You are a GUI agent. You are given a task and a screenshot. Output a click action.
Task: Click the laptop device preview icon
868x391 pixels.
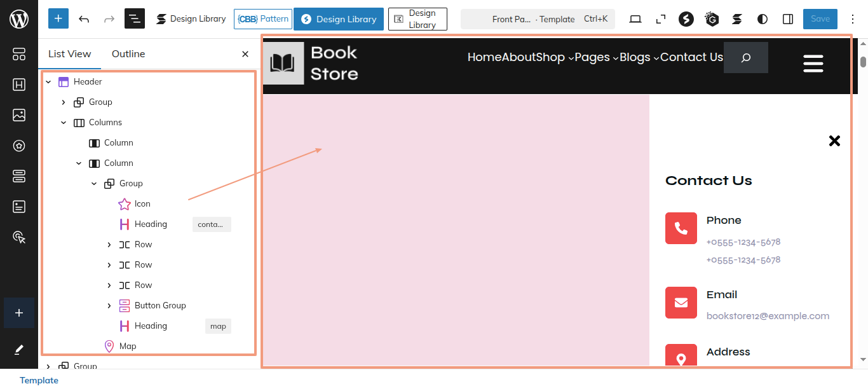[x=635, y=19]
